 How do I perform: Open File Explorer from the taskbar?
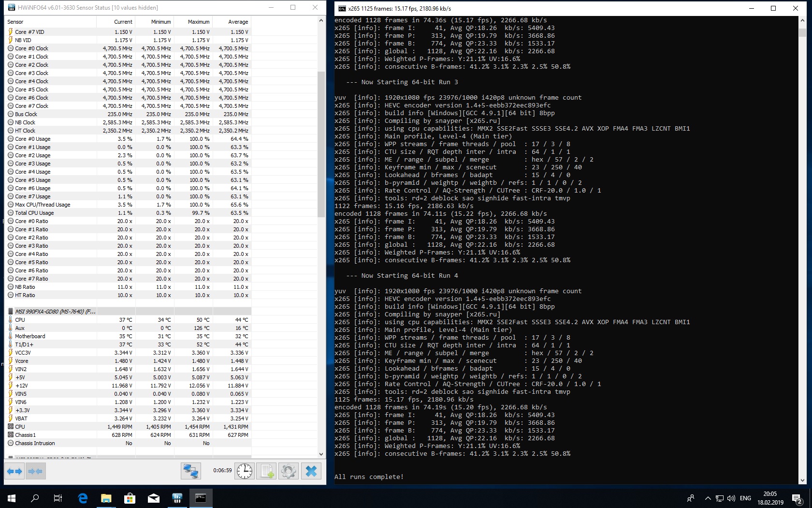tap(106, 498)
